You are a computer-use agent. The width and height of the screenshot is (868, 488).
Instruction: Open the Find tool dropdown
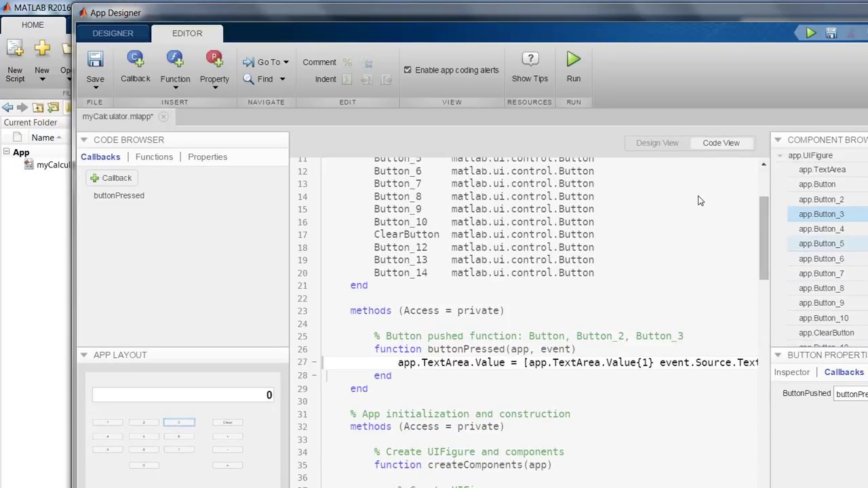pyautogui.click(x=264, y=79)
